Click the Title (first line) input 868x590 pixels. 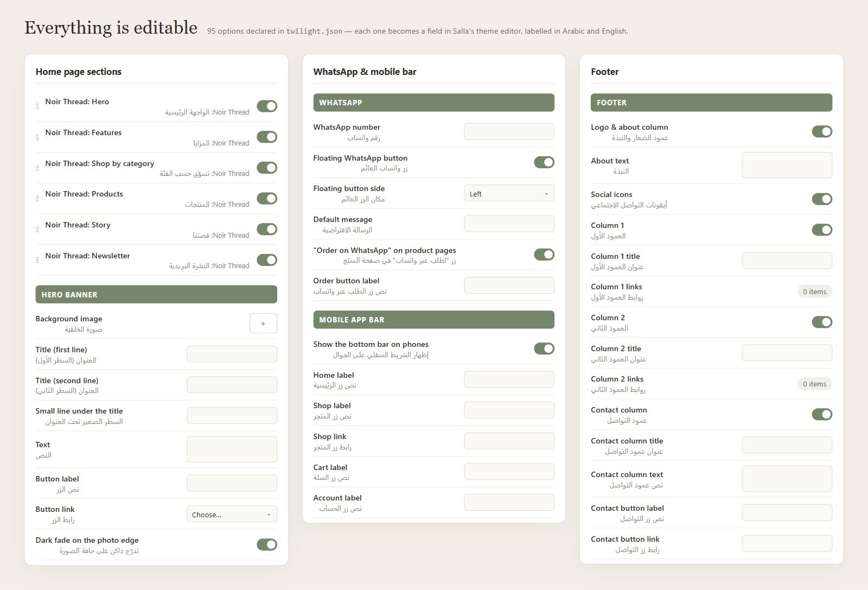(x=232, y=354)
